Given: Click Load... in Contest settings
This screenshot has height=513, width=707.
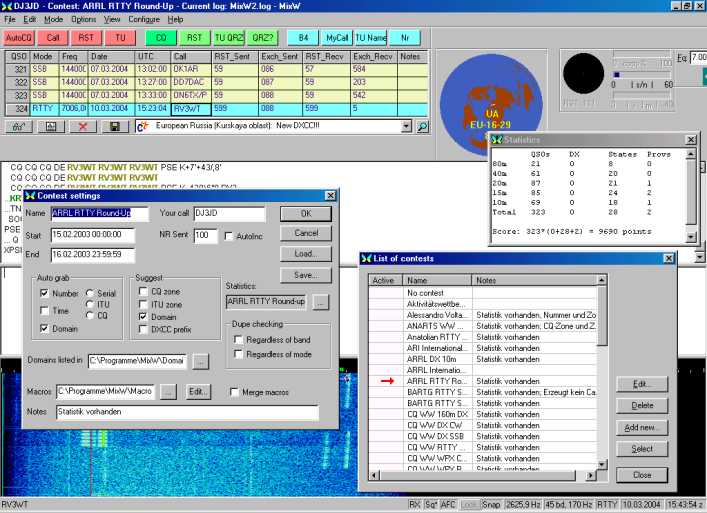Looking at the screenshot, I should pos(306,254).
